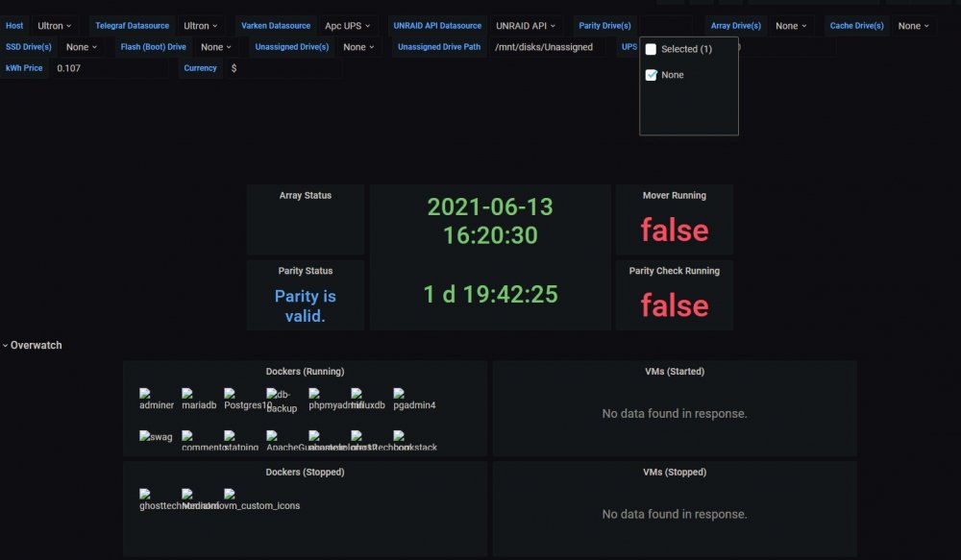Click the kWh Price input field

pyautogui.click(x=110, y=68)
